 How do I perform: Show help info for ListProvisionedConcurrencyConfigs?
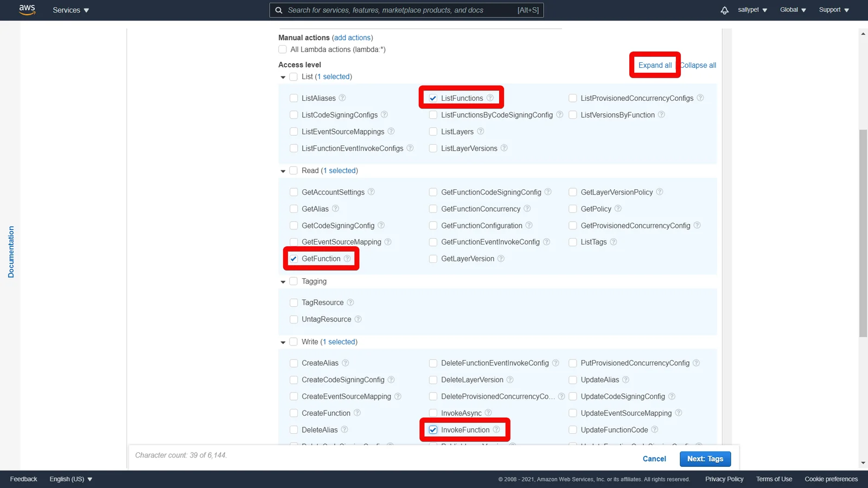(x=700, y=98)
